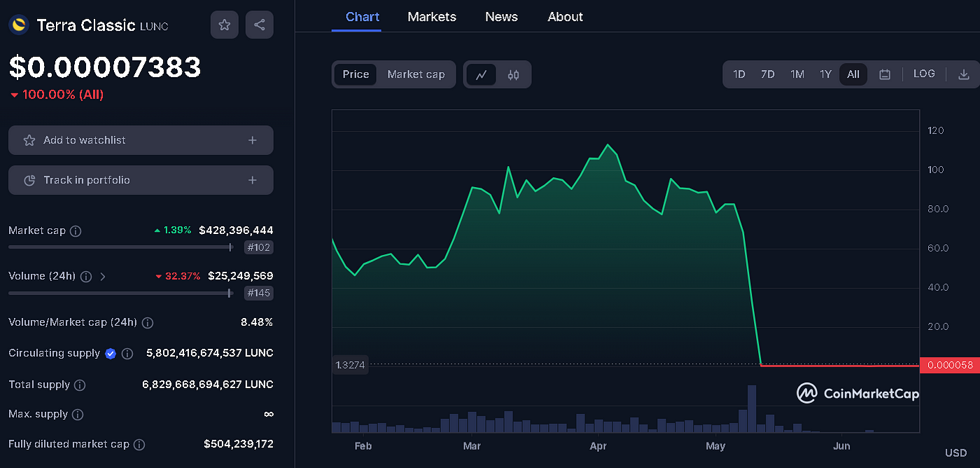
Task: Click the 1.39% market cap change
Action: tap(173, 230)
